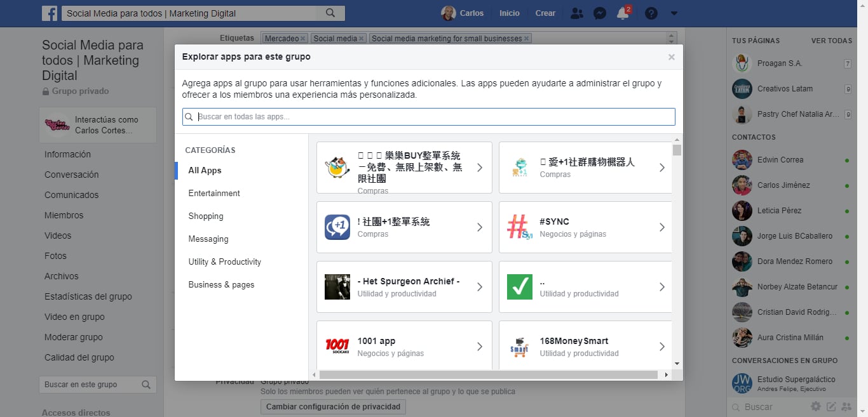
Task: Open notifications bell icon
Action: [623, 13]
